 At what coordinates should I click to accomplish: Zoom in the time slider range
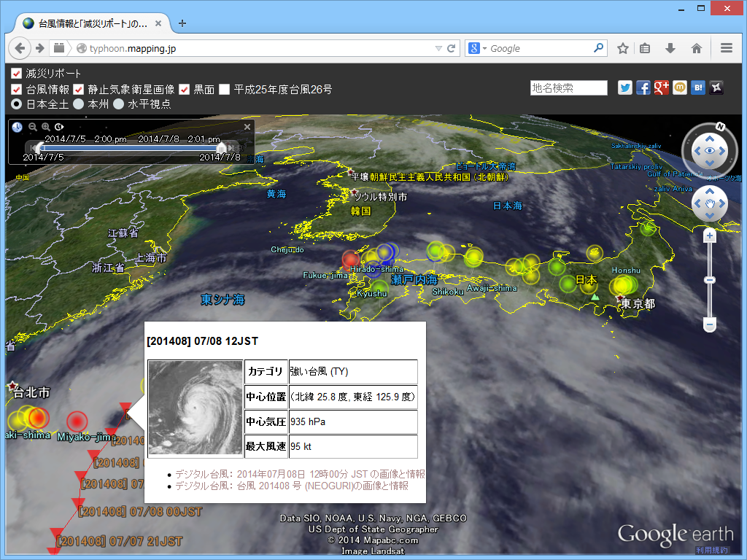46,127
